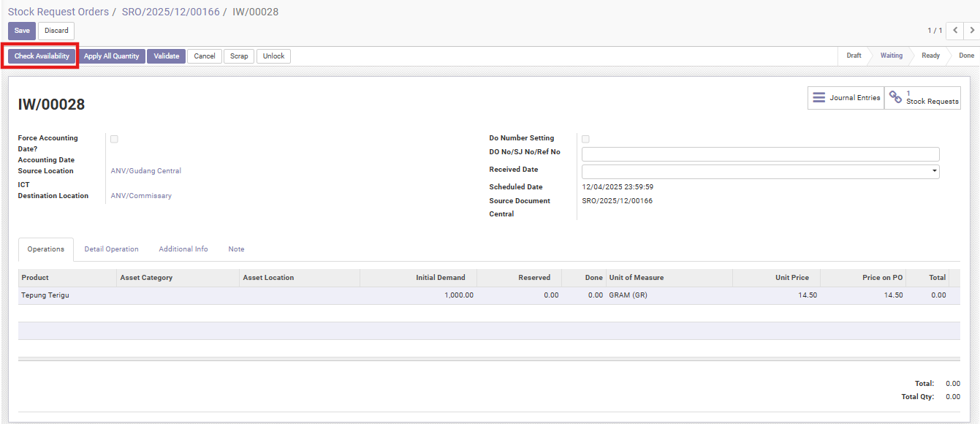Go to next record arrow

click(x=972, y=31)
